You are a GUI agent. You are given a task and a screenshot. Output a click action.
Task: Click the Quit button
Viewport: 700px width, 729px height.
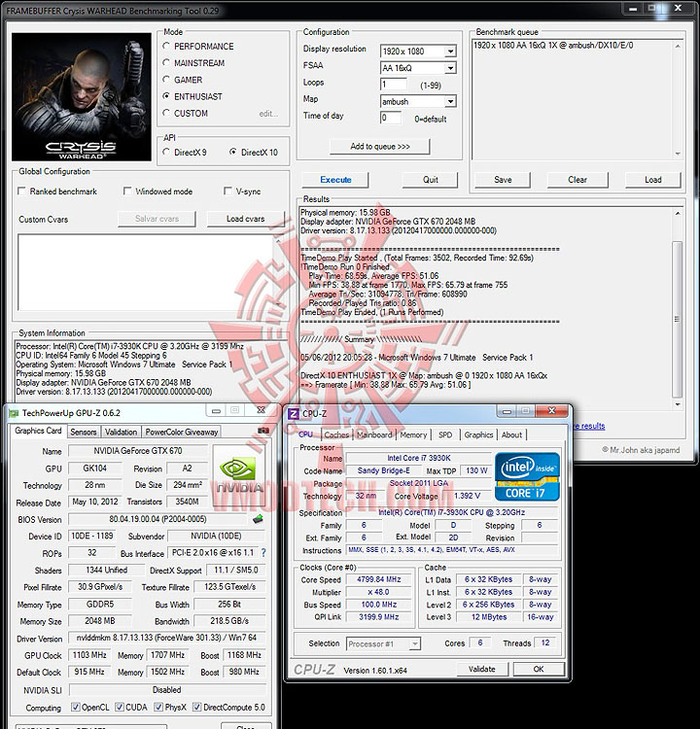(x=431, y=180)
